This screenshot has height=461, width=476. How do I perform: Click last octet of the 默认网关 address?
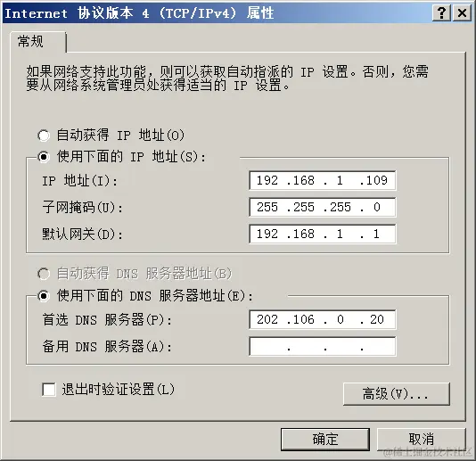(376, 235)
